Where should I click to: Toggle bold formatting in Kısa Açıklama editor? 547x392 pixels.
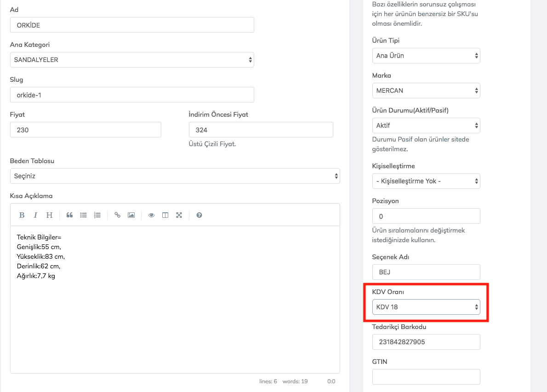click(x=22, y=215)
